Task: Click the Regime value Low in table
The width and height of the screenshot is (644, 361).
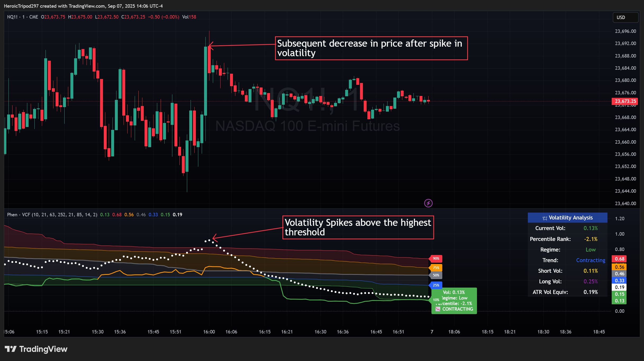Action: point(591,250)
